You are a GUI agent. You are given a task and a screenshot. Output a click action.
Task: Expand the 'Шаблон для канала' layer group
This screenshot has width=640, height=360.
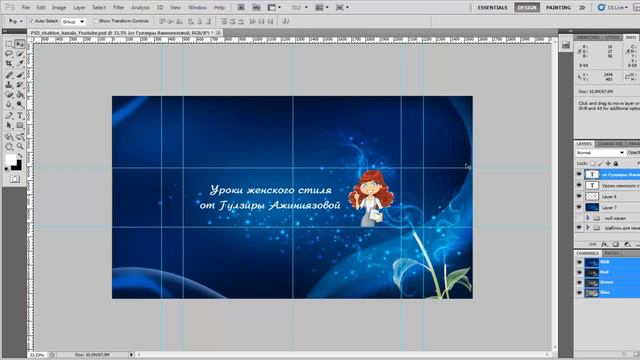pos(588,228)
